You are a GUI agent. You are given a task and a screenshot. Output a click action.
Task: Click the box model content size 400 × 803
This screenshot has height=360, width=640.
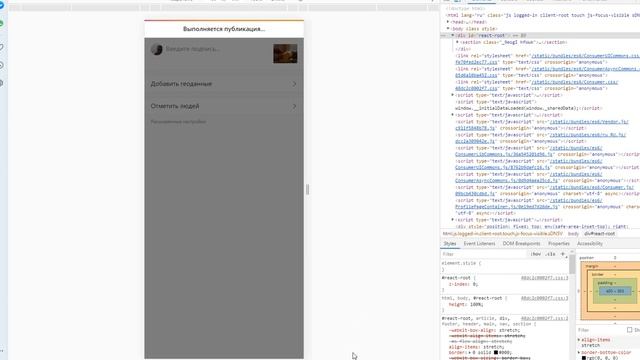point(615,291)
